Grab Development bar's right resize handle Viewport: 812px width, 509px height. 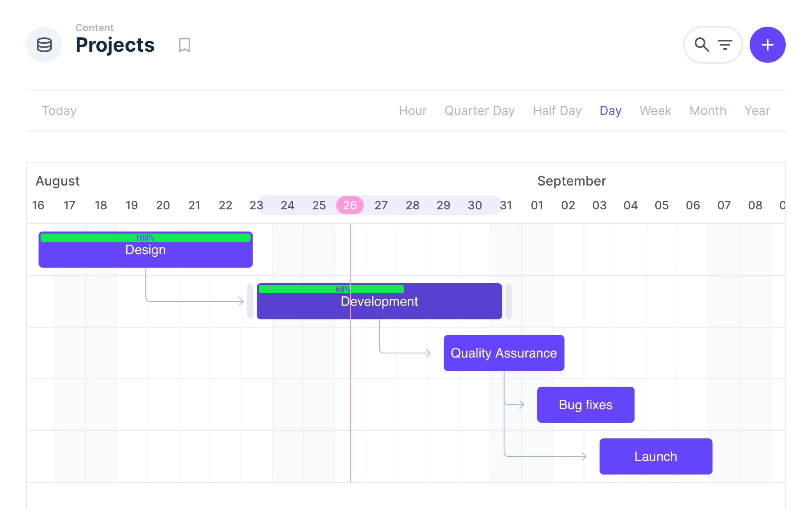click(x=509, y=301)
